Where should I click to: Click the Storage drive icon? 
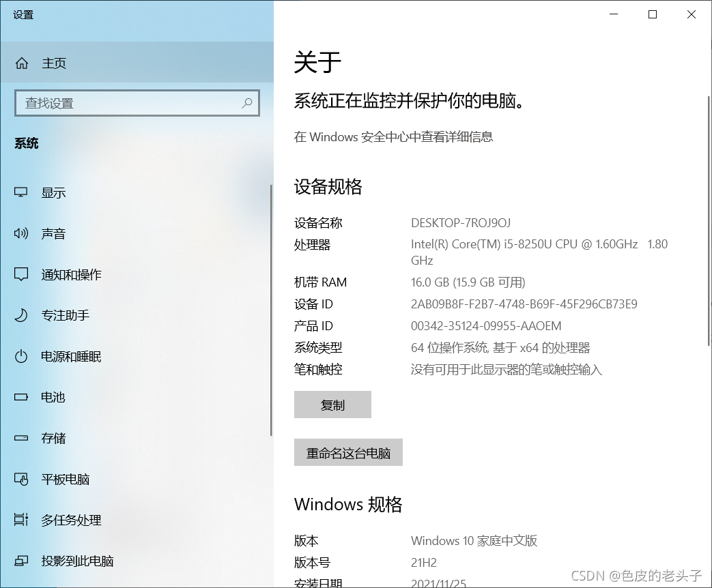tap(21, 438)
